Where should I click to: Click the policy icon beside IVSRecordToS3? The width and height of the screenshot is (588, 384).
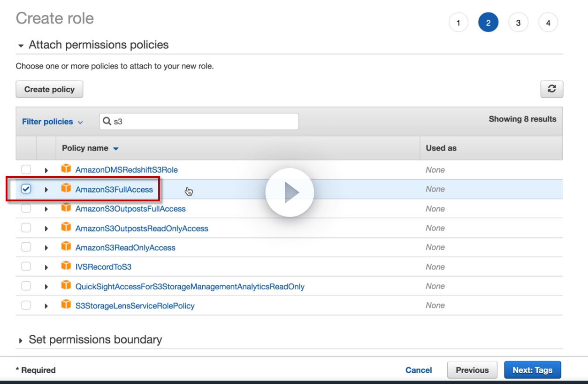coord(66,266)
